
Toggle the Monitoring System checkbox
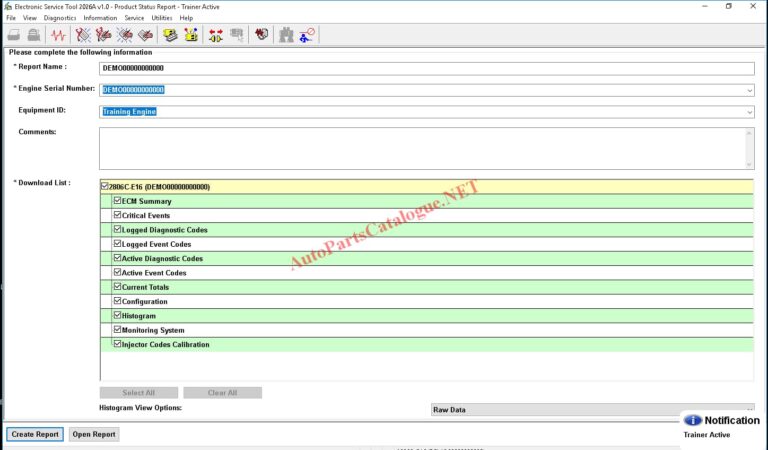click(117, 330)
